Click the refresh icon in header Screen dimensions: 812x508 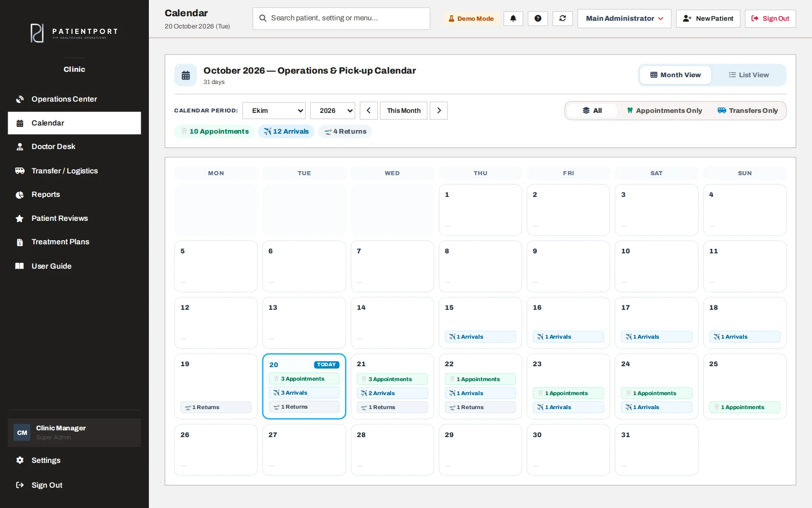563,19
